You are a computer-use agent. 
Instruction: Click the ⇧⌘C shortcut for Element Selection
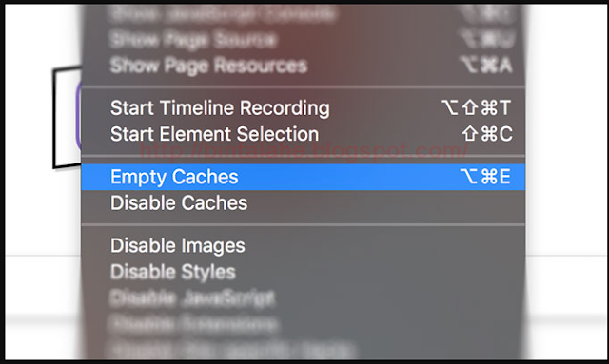(487, 134)
